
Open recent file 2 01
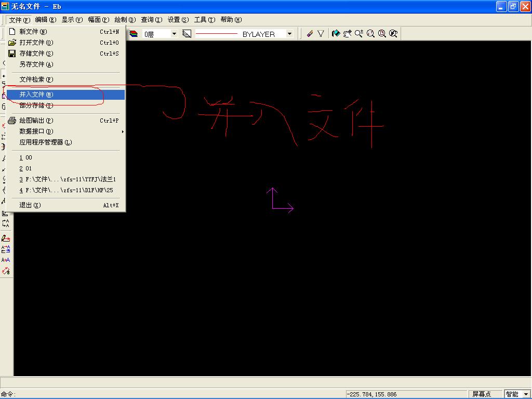point(66,168)
